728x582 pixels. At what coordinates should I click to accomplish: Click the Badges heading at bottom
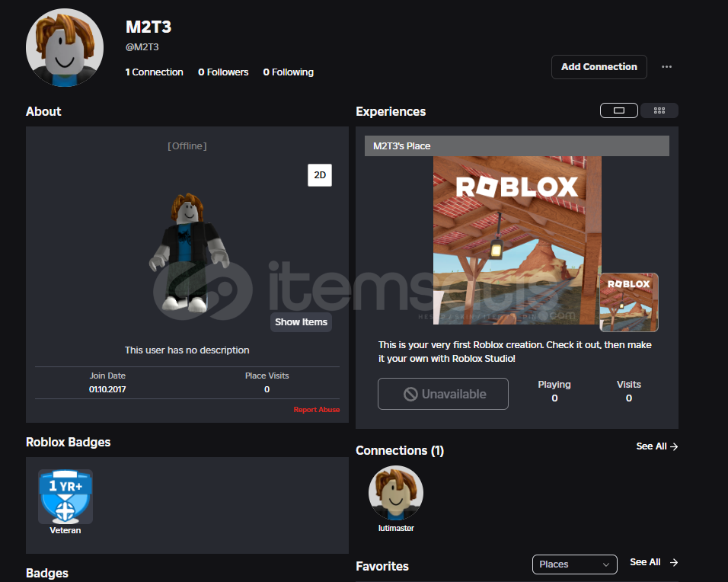point(47,573)
